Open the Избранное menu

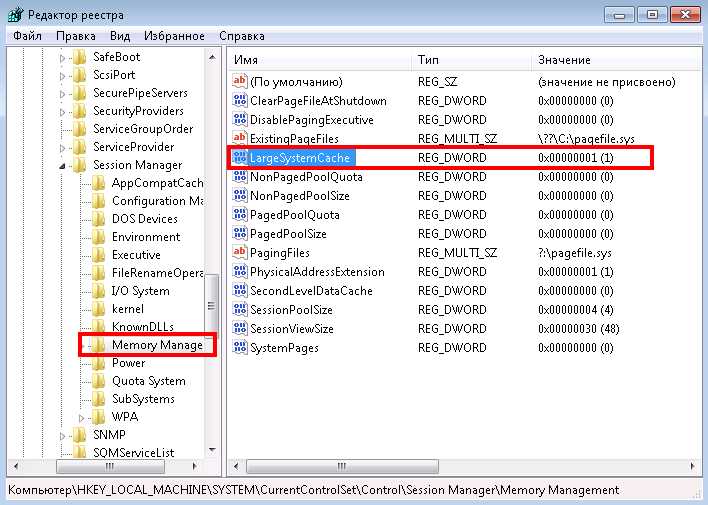point(173,35)
